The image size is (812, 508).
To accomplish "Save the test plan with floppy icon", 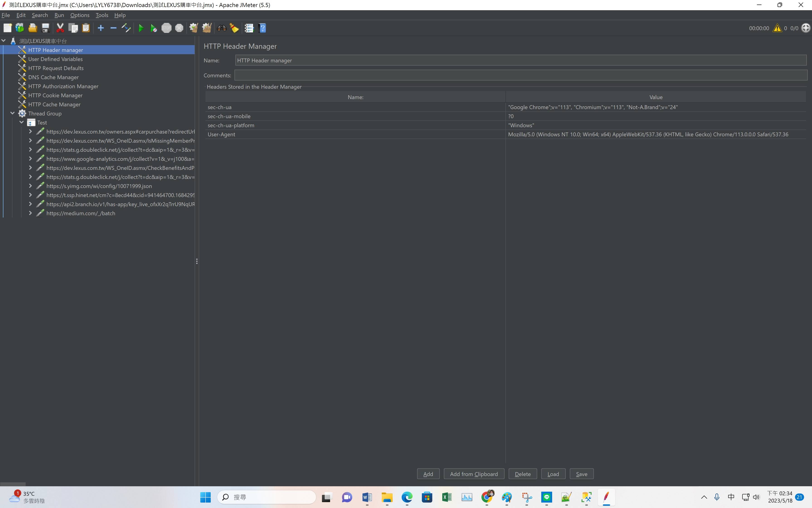I will coord(45,28).
